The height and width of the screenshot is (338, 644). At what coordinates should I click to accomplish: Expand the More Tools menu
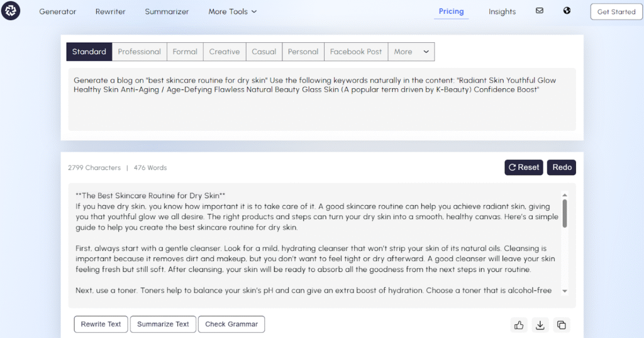(x=232, y=11)
